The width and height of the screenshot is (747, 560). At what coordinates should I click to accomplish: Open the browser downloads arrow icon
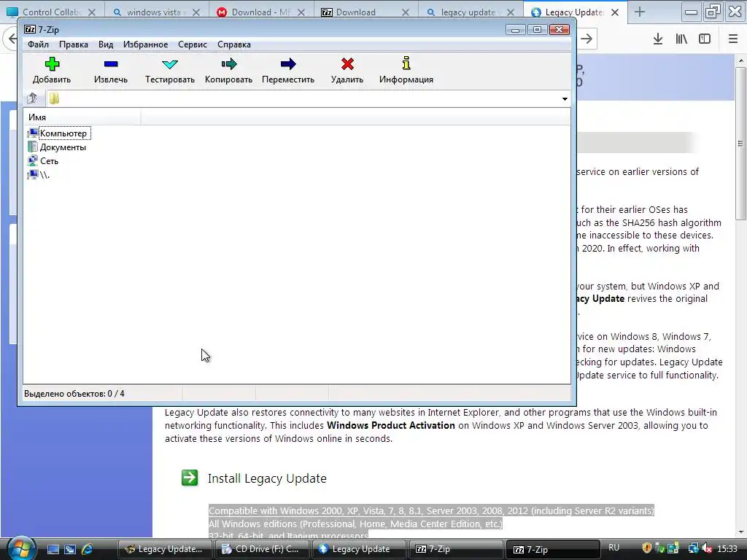(x=658, y=39)
